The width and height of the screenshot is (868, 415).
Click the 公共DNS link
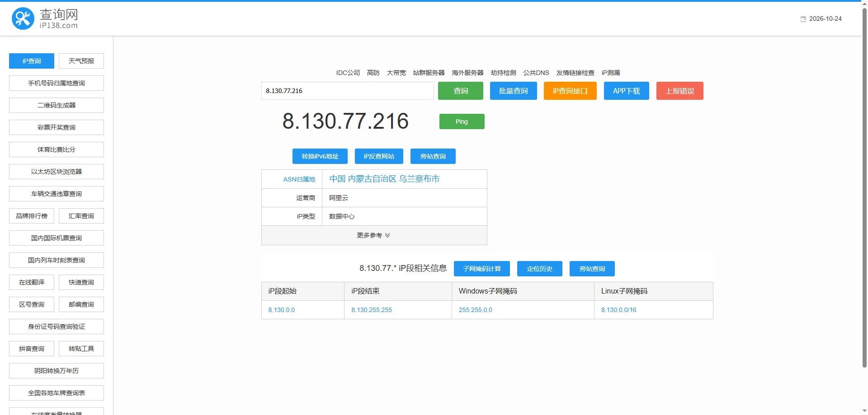pos(536,73)
